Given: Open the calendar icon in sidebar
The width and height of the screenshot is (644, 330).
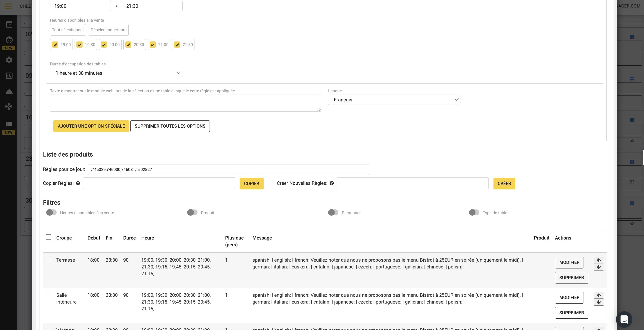Looking at the screenshot, I should (x=9, y=24).
